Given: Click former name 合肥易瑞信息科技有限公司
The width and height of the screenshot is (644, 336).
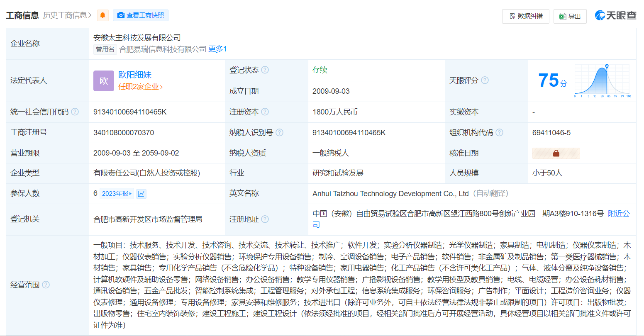Looking at the screenshot, I should pos(163,49).
